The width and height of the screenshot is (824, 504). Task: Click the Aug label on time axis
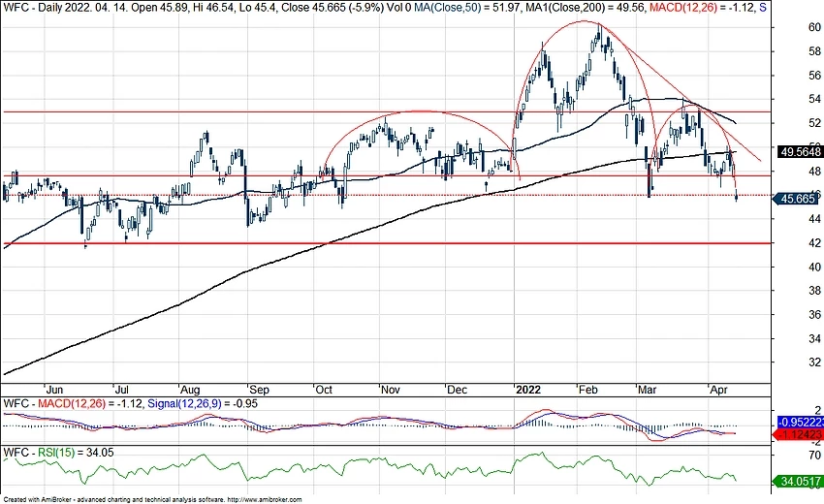(x=190, y=390)
